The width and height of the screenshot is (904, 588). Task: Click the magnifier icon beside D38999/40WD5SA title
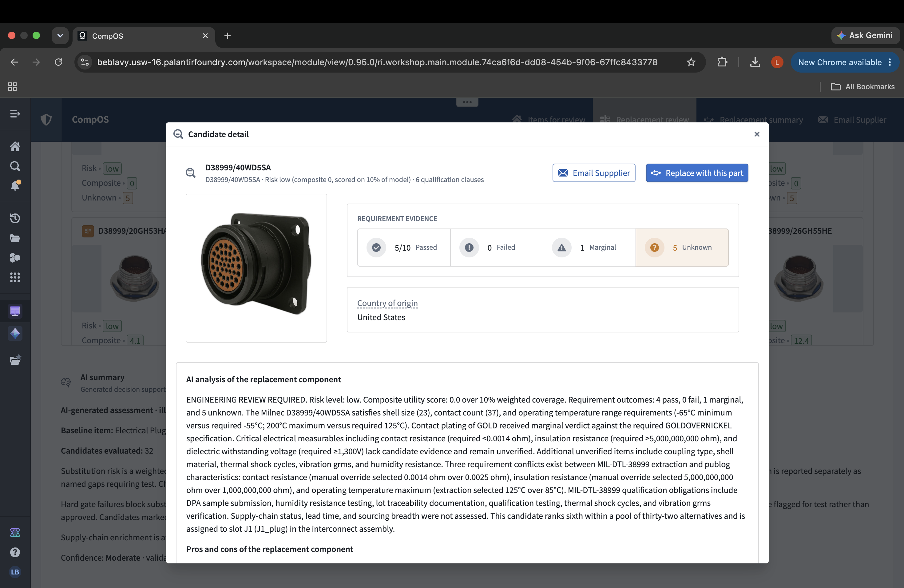point(191,173)
